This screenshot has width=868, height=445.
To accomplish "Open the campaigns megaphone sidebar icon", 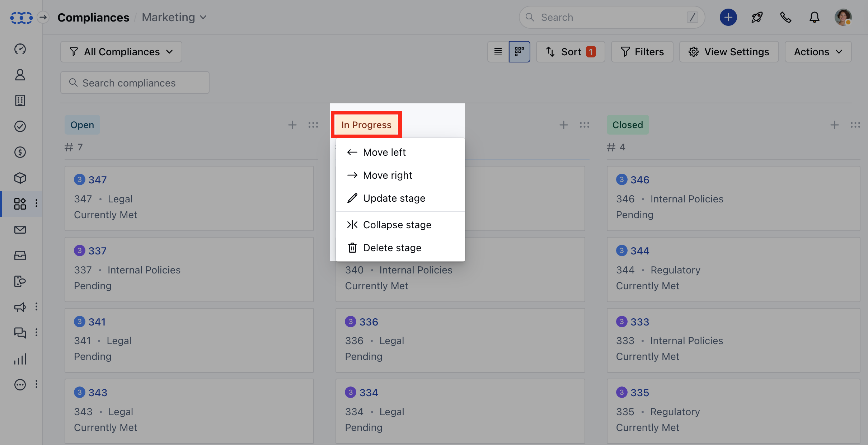I will pos(20,307).
